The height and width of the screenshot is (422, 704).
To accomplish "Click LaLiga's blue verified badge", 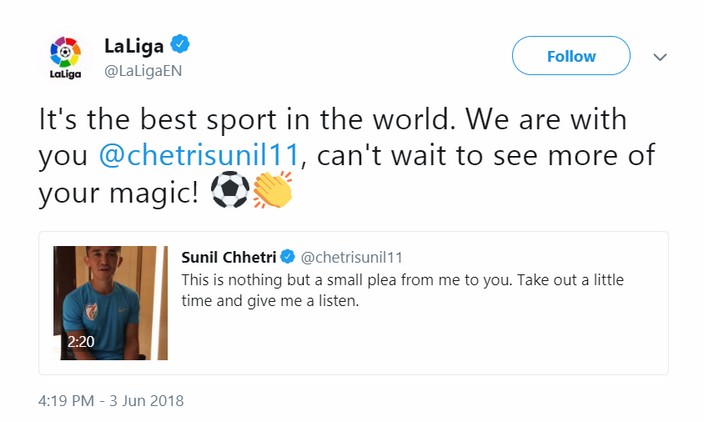I will [x=180, y=44].
